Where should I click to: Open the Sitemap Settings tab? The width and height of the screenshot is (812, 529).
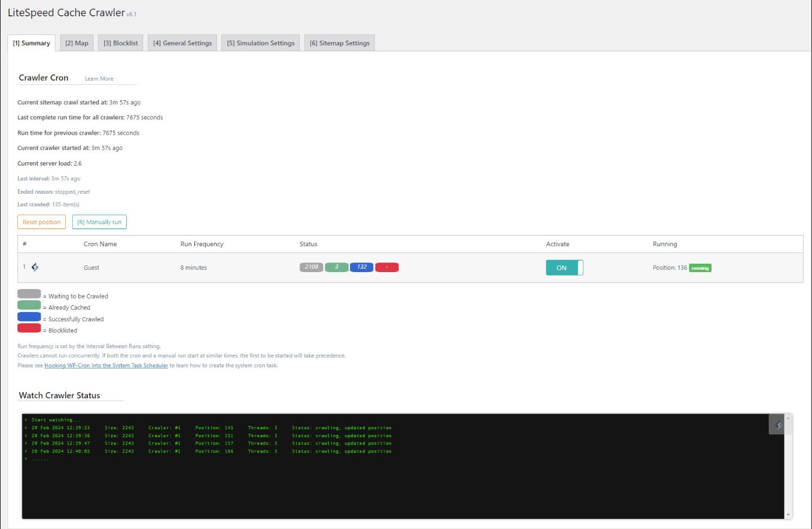pyautogui.click(x=340, y=43)
